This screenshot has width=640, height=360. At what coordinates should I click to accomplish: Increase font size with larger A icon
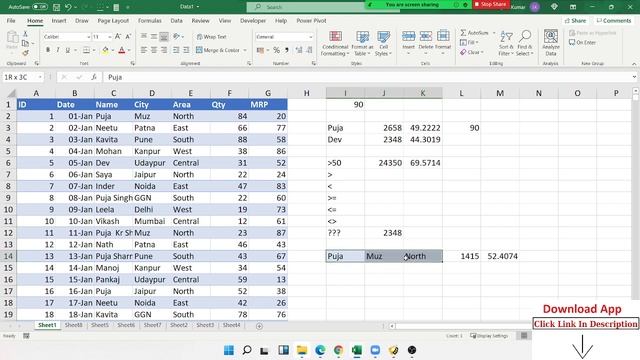[x=118, y=37]
